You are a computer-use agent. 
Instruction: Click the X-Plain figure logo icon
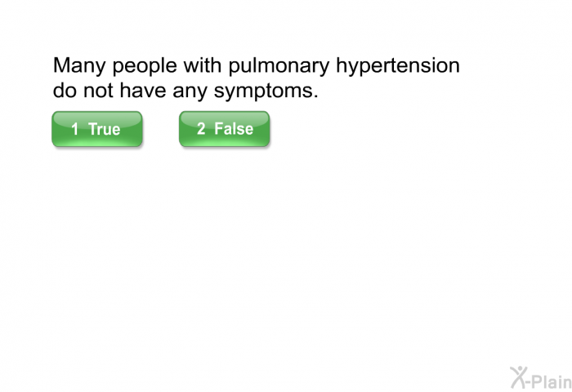point(520,377)
